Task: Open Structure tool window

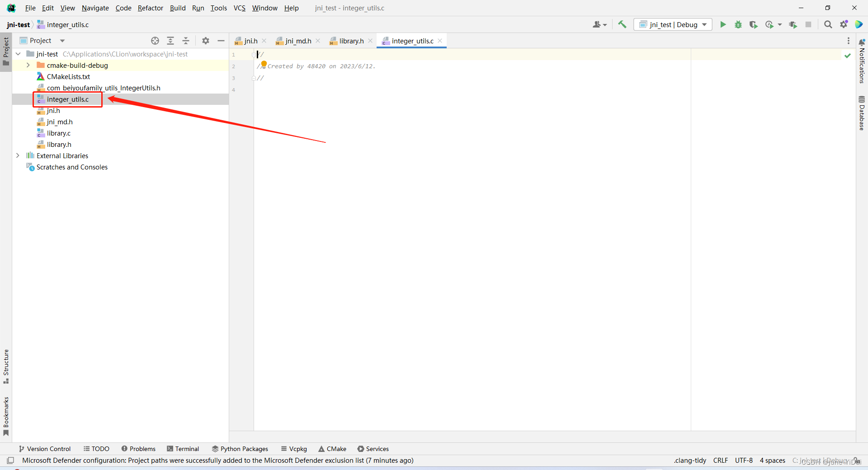Action: 6,367
